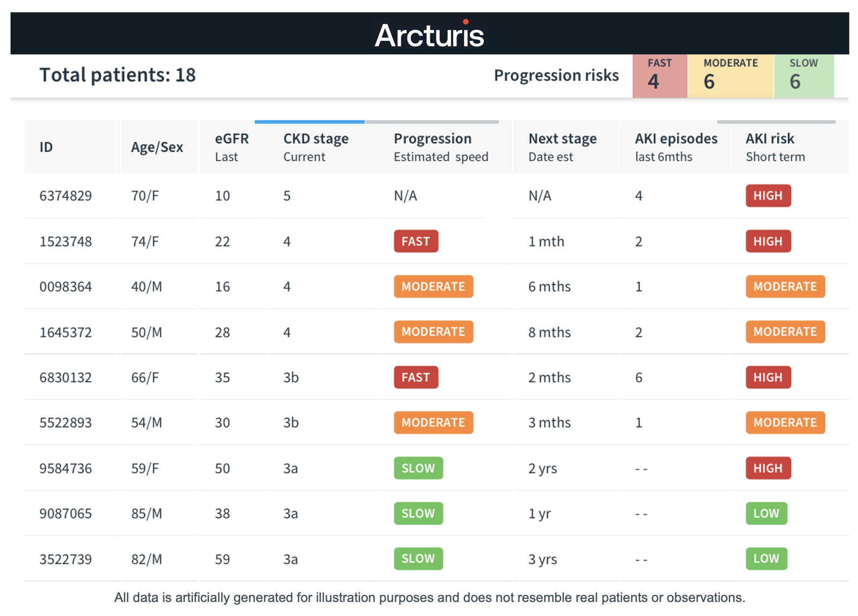Click SLOW badge for patient 9584736
This screenshot has height=616, width=858.
(x=418, y=468)
